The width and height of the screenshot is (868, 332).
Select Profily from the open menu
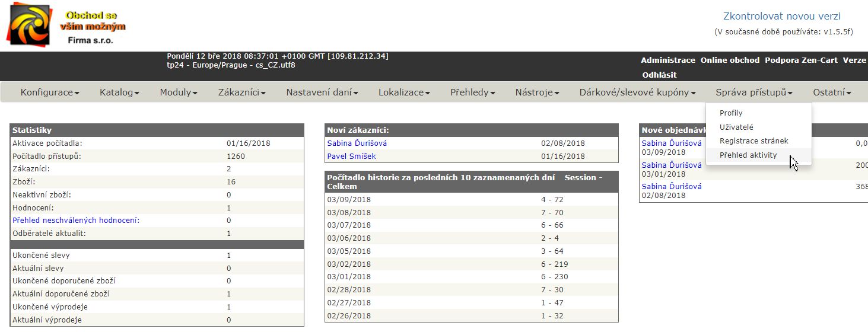click(731, 113)
